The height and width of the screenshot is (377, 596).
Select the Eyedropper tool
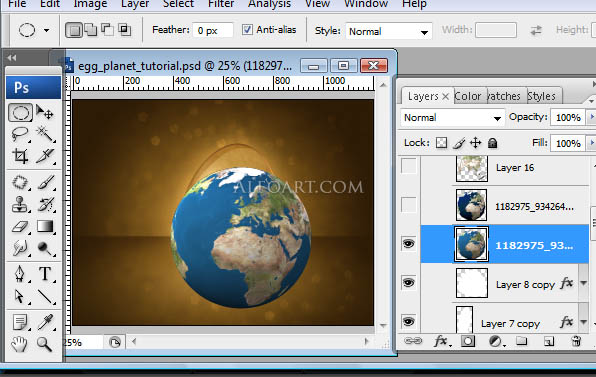point(45,322)
